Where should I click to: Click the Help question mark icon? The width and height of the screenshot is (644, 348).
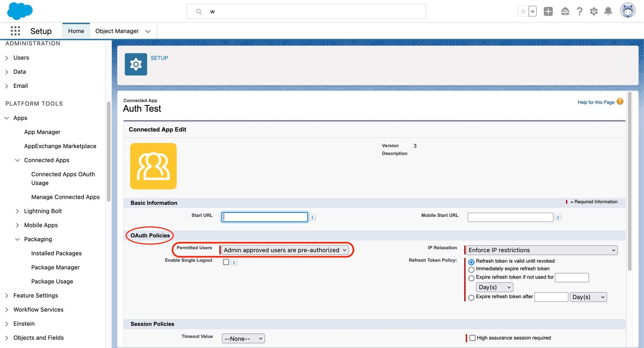[x=579, y=11]
